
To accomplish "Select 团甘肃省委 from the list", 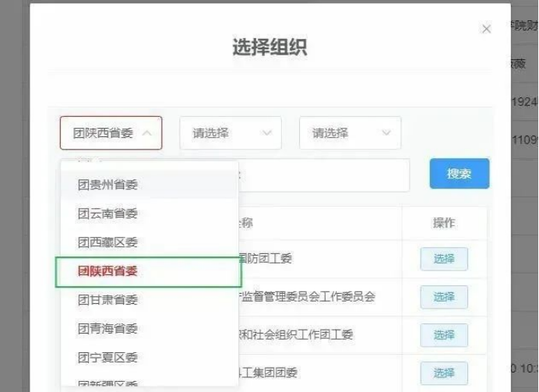I will coord(107,300).
